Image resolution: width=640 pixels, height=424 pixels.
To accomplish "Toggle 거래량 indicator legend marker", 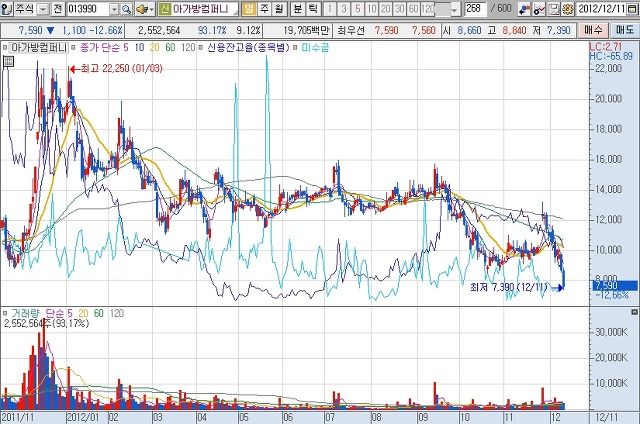I will point(5,313).
